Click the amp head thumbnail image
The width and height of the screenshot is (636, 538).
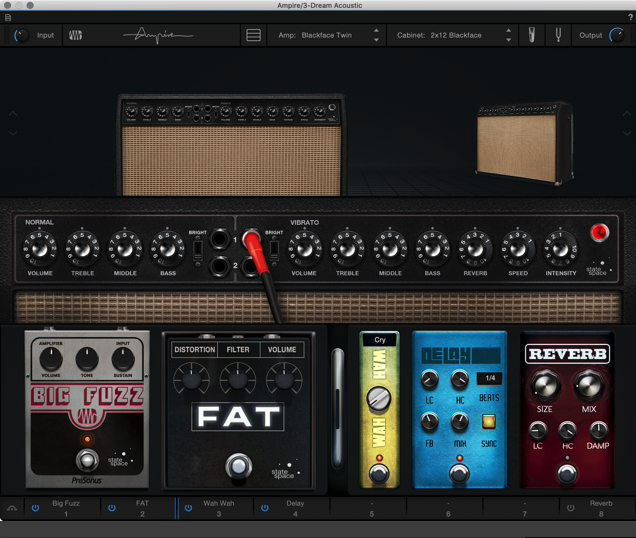point(231,145)
